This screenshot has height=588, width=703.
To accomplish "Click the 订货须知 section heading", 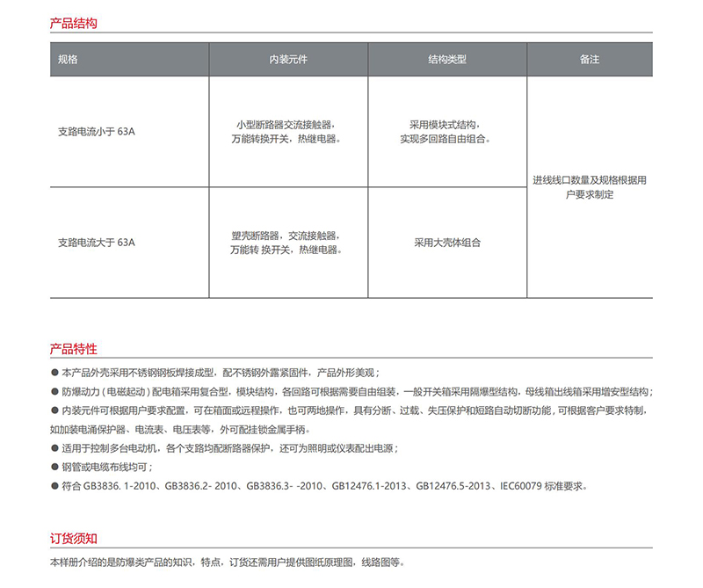I will (x=73, y=539).
